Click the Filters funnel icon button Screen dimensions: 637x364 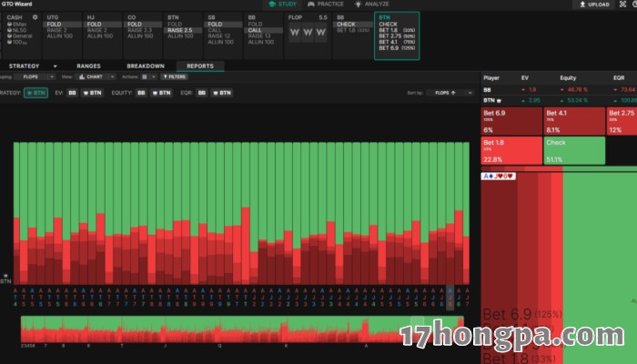click(x=173, y=76)
